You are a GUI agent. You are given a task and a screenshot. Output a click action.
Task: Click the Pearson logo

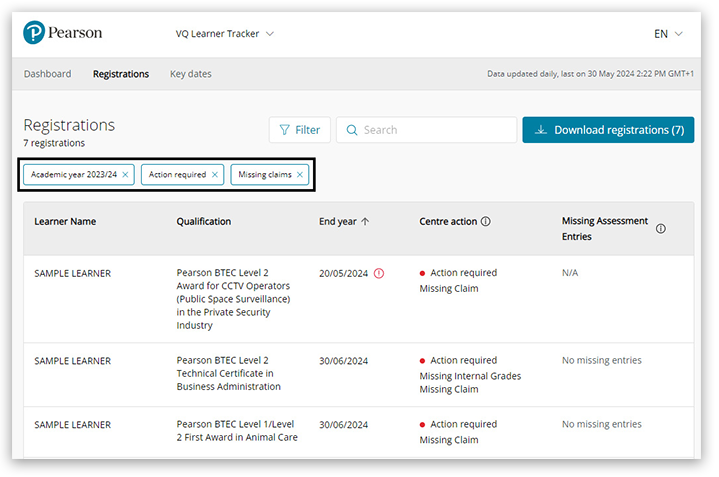(62, 33)
